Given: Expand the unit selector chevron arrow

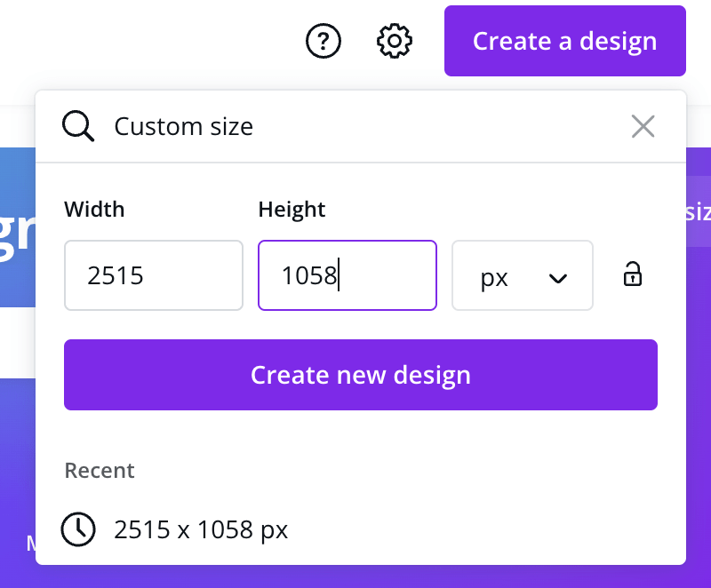Looking at the screenshot, I should click(558, 278).
